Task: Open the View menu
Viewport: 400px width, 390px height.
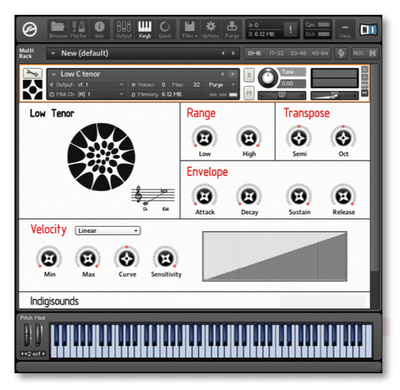Action: [x=345, y=30]
